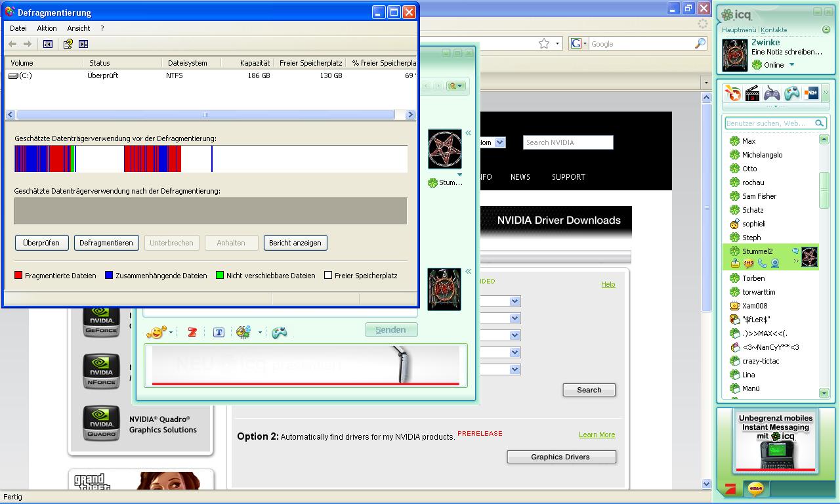Screen dimensions: 840x504
Task: Click the game controller icon in chat toolbar
Action: pyautogui.click(x=280, y=333)
